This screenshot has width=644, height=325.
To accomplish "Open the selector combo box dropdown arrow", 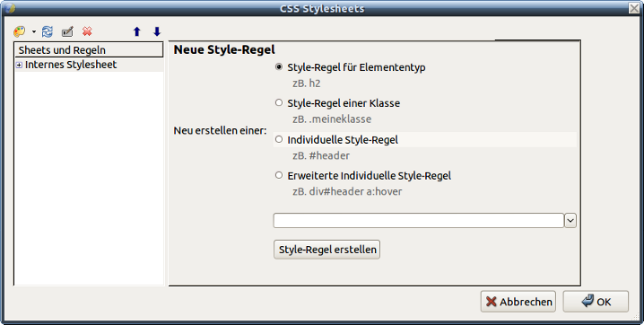I will (570, 221).
